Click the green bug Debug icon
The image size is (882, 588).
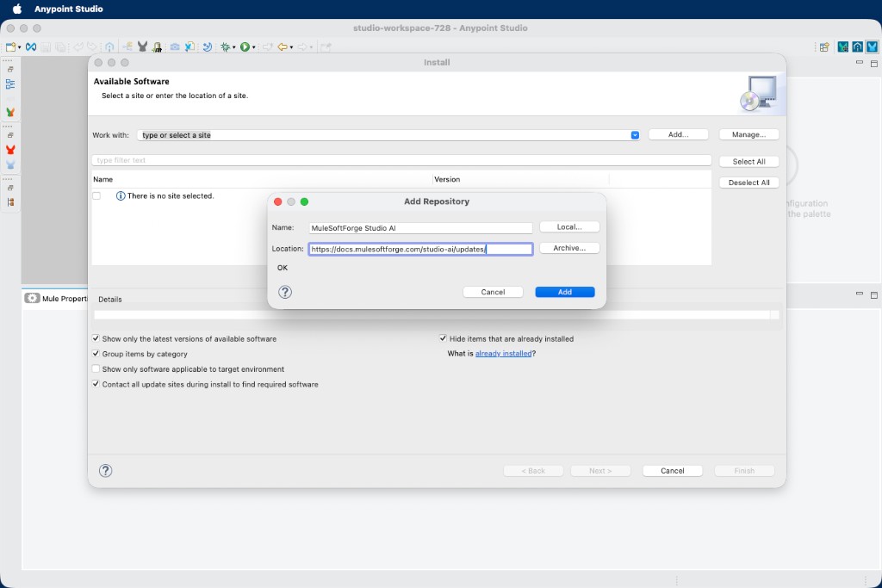tap(226, 47)
